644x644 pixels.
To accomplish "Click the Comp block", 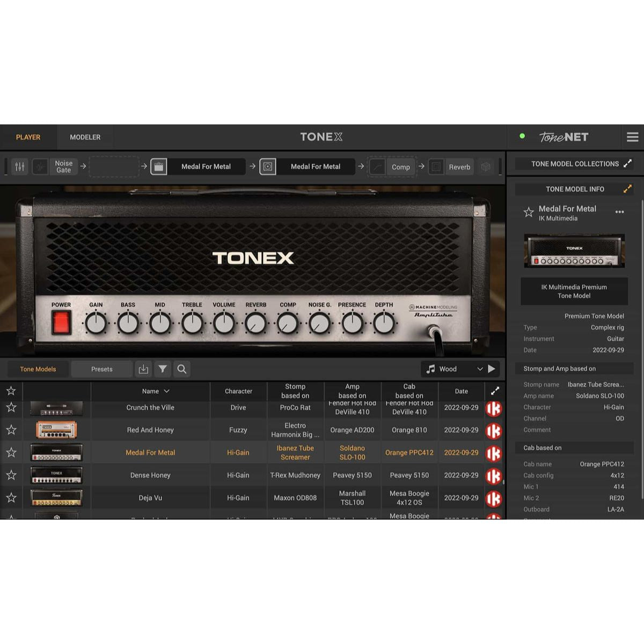I will coord(401,167).
